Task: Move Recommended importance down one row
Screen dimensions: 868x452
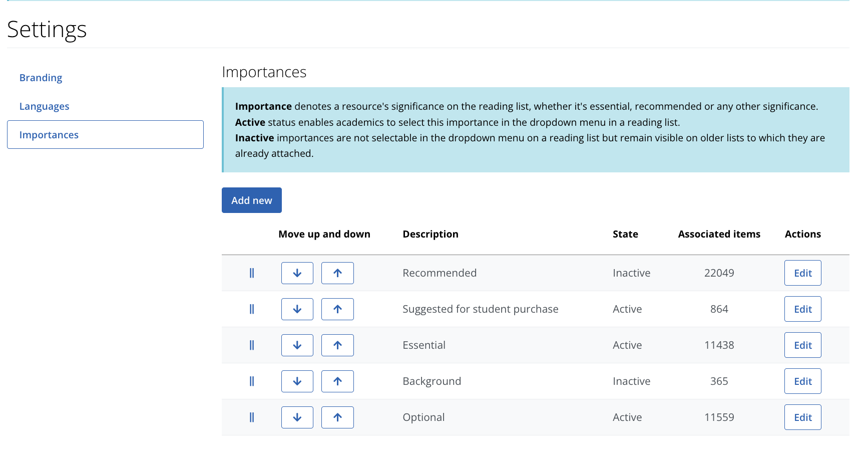Action: 297,273
